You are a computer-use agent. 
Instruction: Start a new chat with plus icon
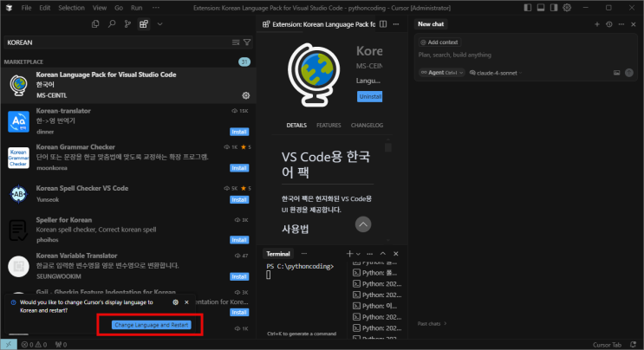coord(597,24)
